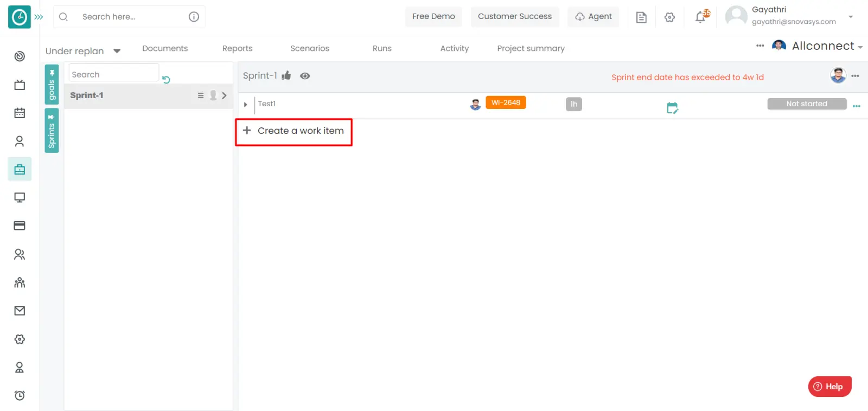Screen dimensions: 868x411
Task: Click the refresh icon beside sprint search
Action: pos(166,80)
